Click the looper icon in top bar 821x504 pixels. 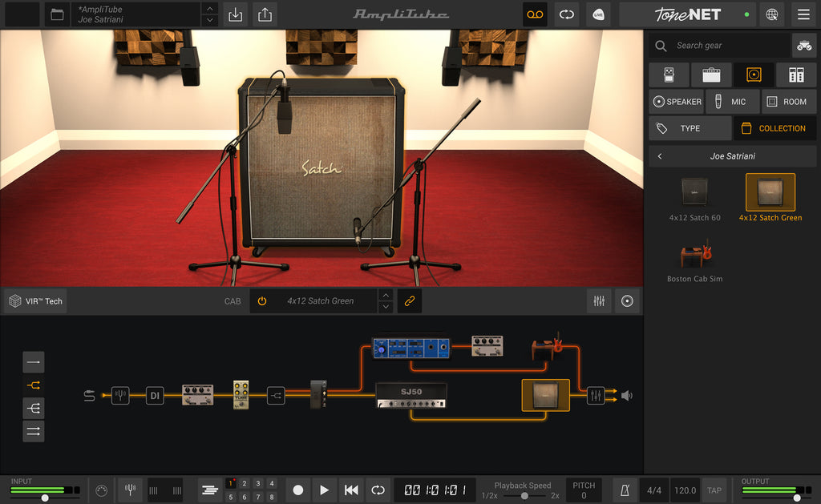(567, 14)
